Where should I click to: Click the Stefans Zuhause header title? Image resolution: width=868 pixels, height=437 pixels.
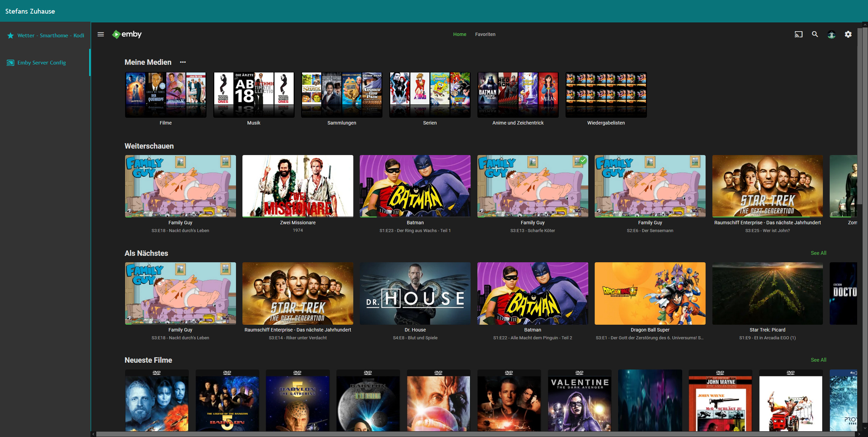click(x=30, y=11)
